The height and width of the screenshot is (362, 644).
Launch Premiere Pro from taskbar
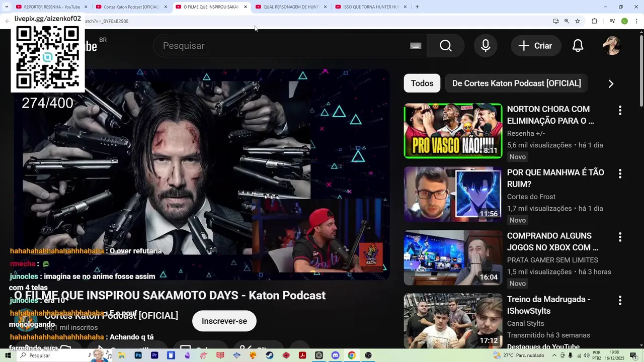coord(154,355)
